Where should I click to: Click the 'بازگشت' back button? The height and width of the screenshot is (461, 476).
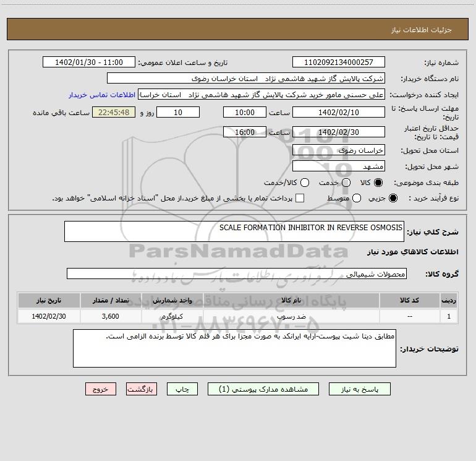tap(142, 389)
